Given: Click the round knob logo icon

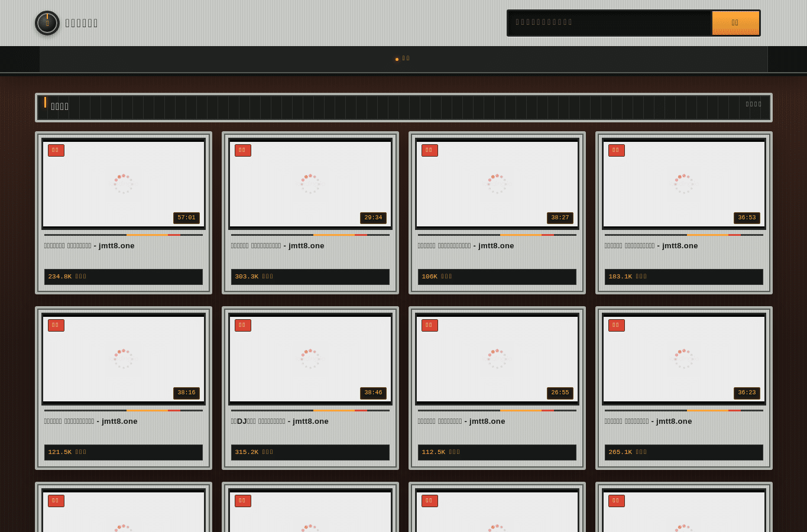Looking at the screenshot, I should (x=47, y=23).
